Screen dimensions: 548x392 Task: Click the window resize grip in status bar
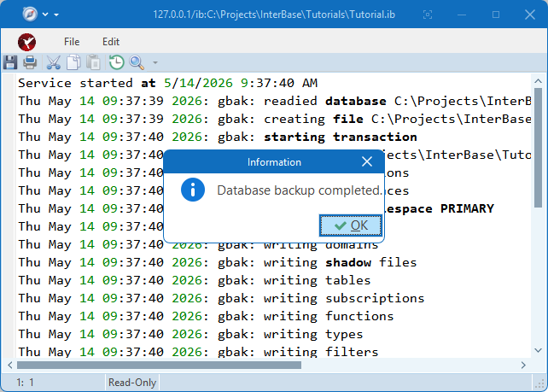539,384
